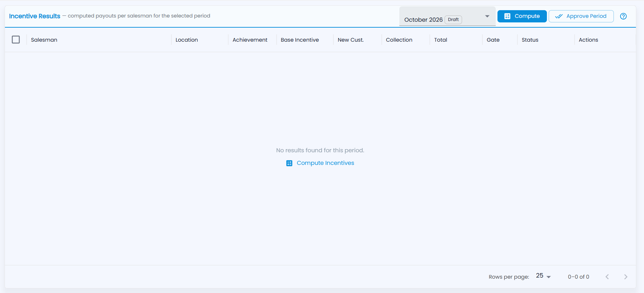Click the '0–0 of 0' pagination text
The image size is (644, 293).
click(x=578, y=277)
